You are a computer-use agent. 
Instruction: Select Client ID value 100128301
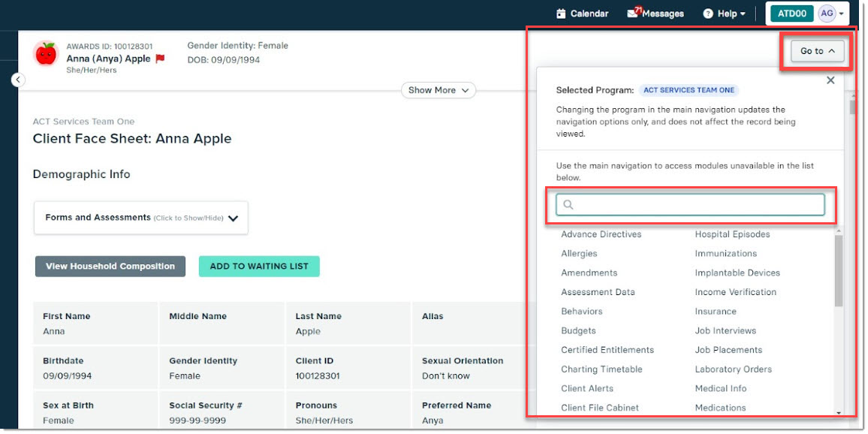pyautogui.click(x=318, y=376)
